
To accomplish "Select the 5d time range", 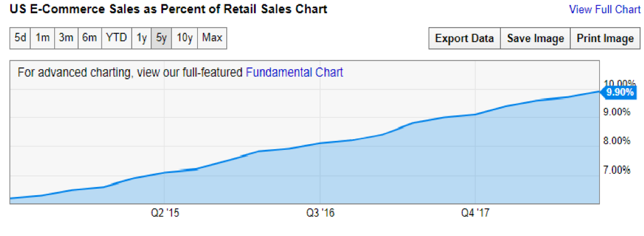I will click(20, 38).
